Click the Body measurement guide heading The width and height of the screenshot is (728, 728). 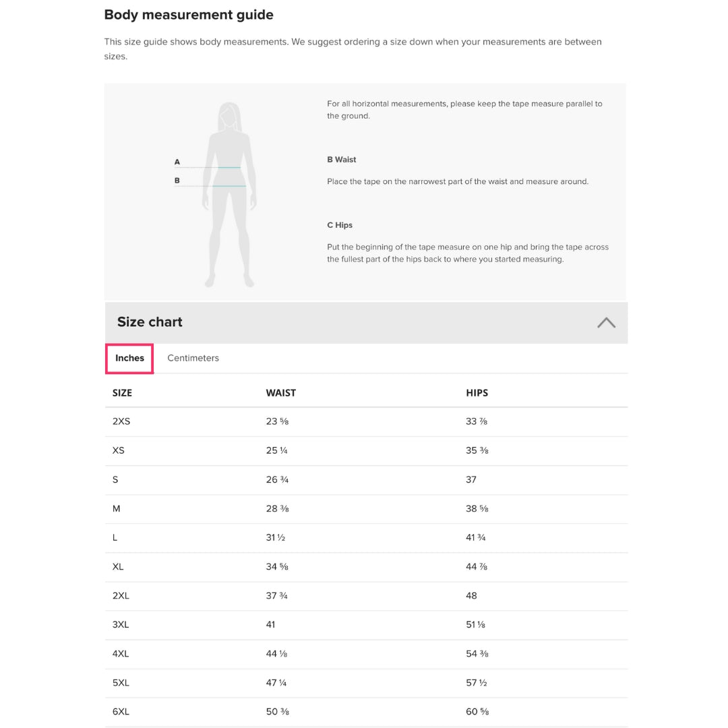189,15
